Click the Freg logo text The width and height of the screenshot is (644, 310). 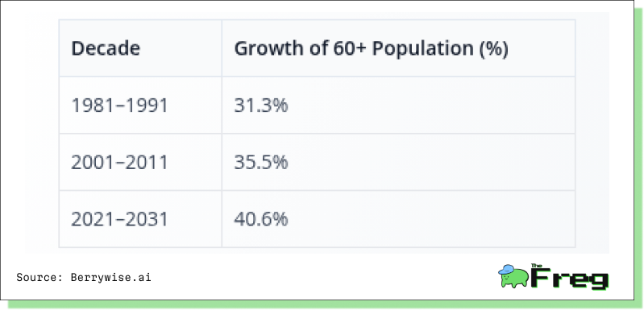click(x=569, y=278)
